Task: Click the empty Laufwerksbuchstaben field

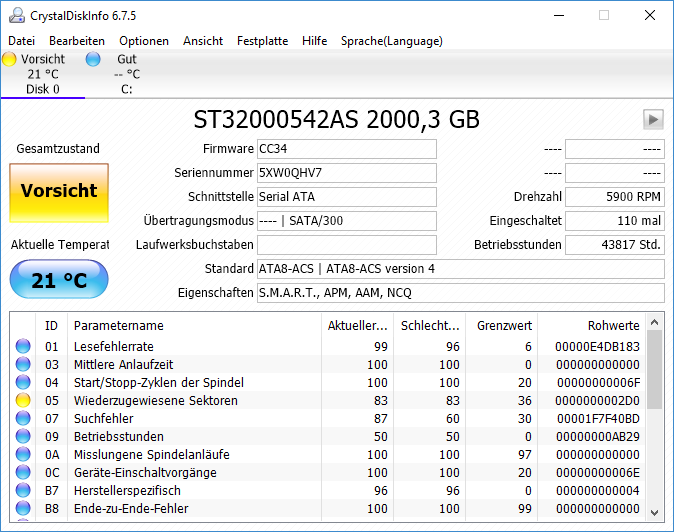Action: [347, 245]
